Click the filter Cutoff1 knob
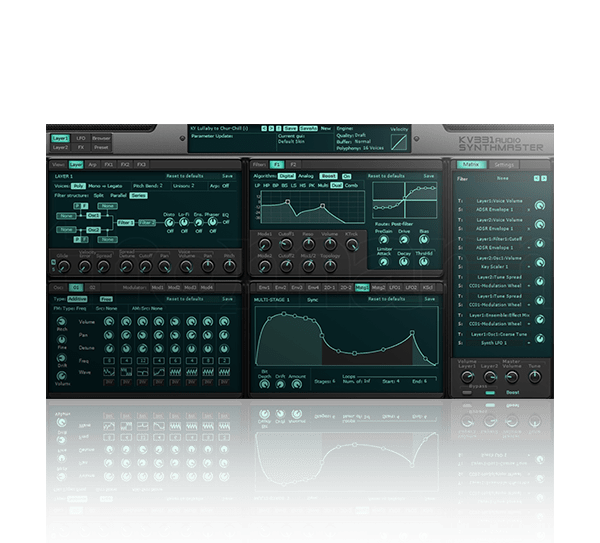 (286, 244)
